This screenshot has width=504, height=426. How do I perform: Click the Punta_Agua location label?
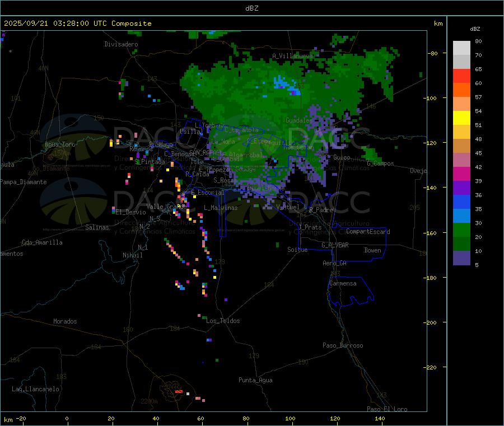(x=255, y=380)
